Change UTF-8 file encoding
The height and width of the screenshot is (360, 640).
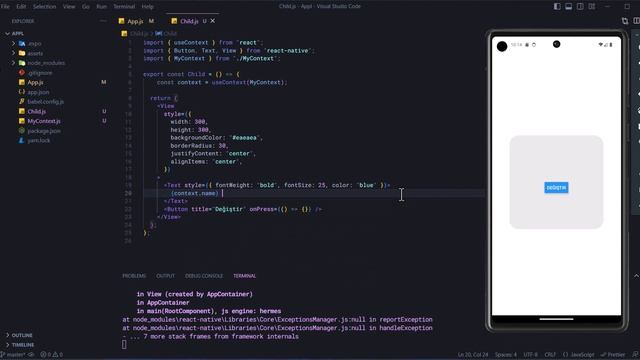tap(531, 355)
